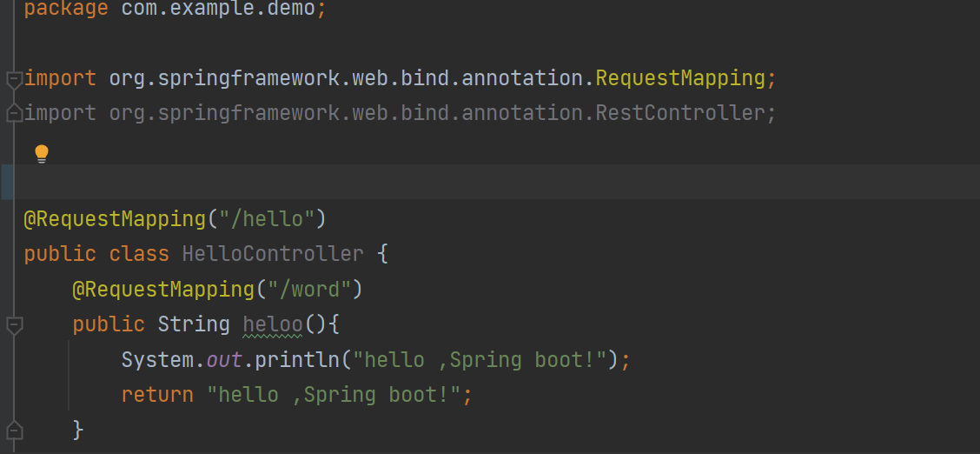Click the fold end marker at method closing brace

coord(14,431)
